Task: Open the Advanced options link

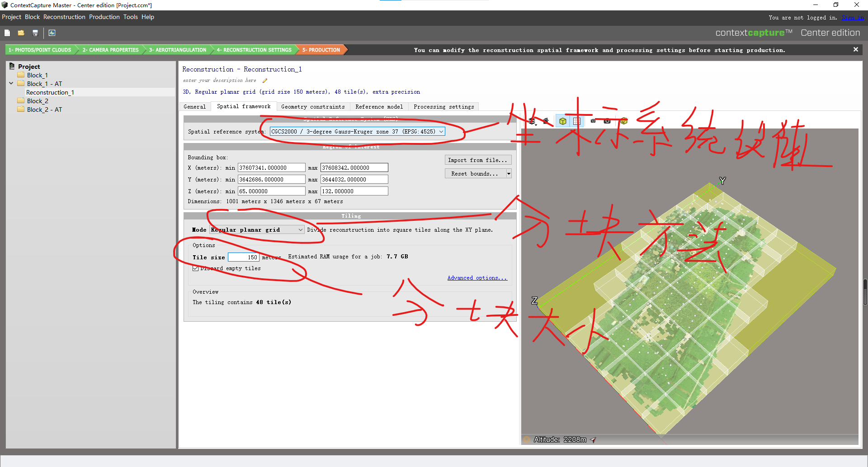Action: pos(477,277)
